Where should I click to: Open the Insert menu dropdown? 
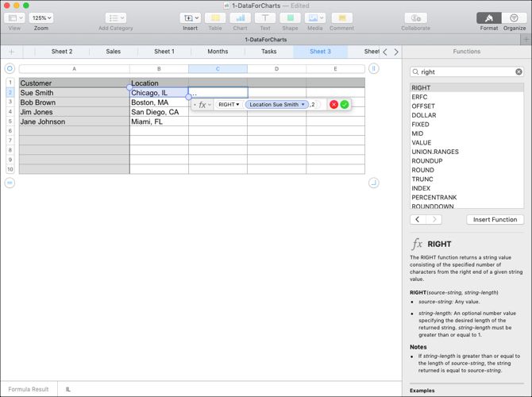click(x=191, y=18)
